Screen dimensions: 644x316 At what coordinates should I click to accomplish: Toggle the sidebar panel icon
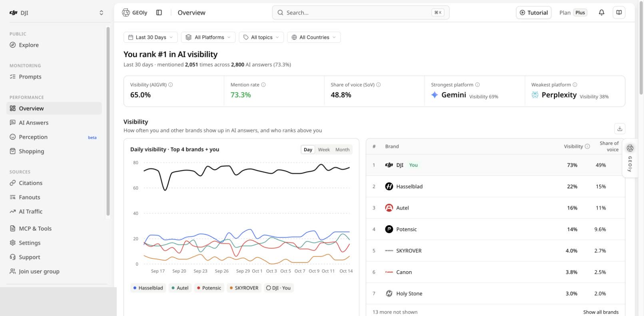coord(159,12)
